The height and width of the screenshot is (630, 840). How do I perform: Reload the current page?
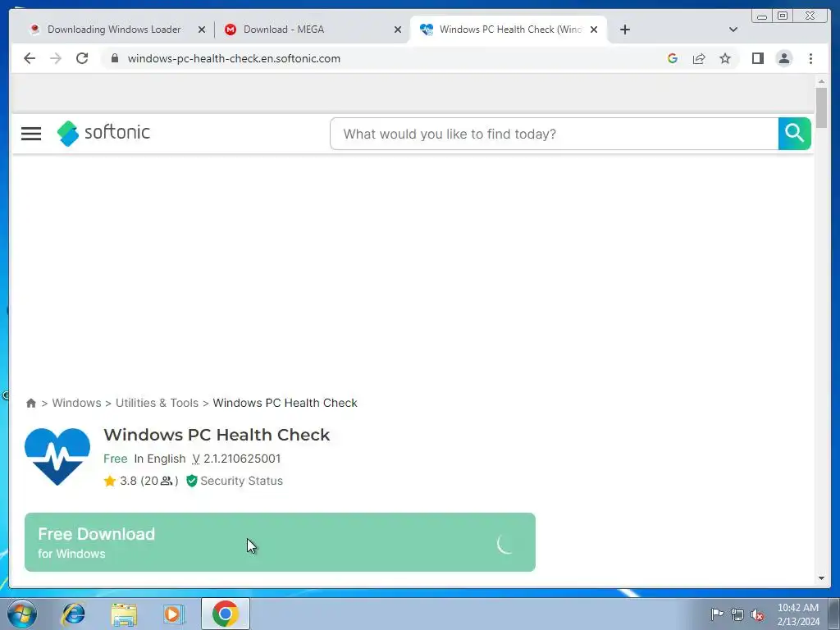82,58
